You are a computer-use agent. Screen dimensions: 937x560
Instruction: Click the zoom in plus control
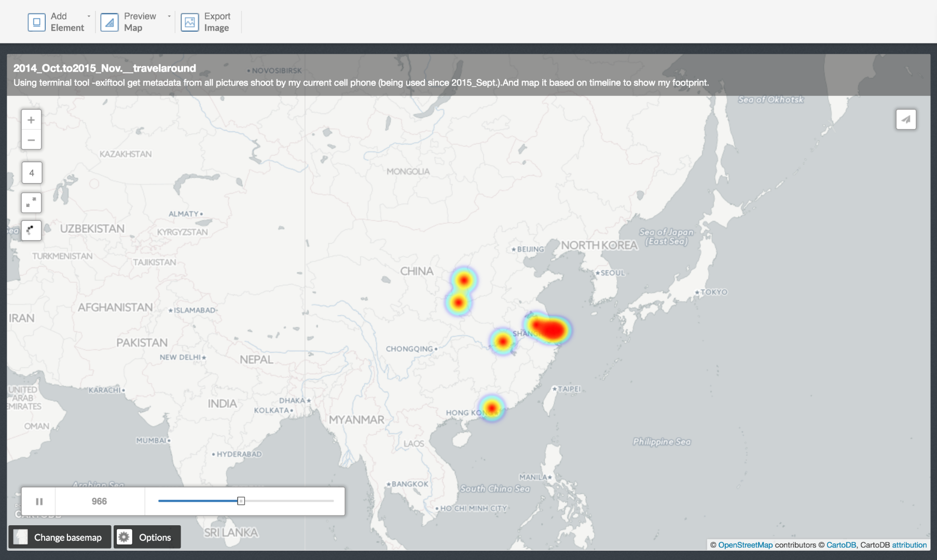click(x=31, y=119)
